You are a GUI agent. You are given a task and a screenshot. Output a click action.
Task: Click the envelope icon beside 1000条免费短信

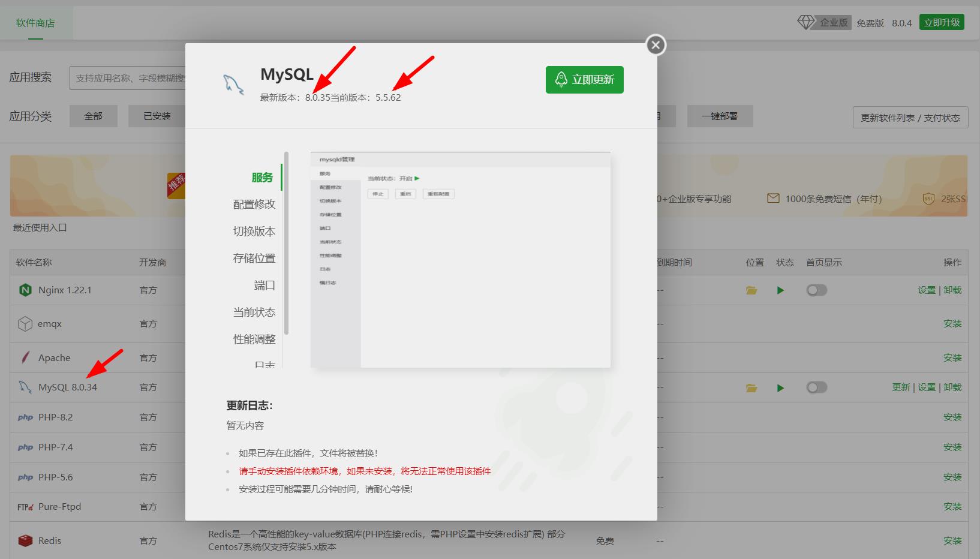click(773, 198)
